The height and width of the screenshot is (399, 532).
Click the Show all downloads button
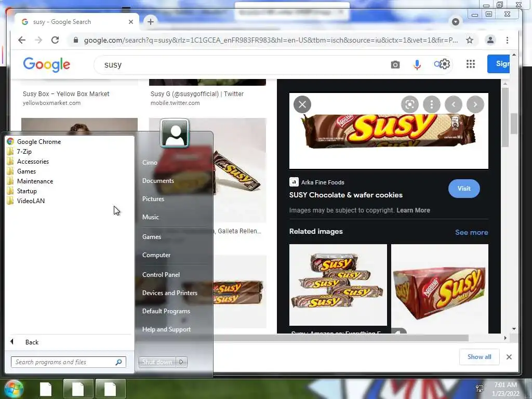(x=479, y=357)
